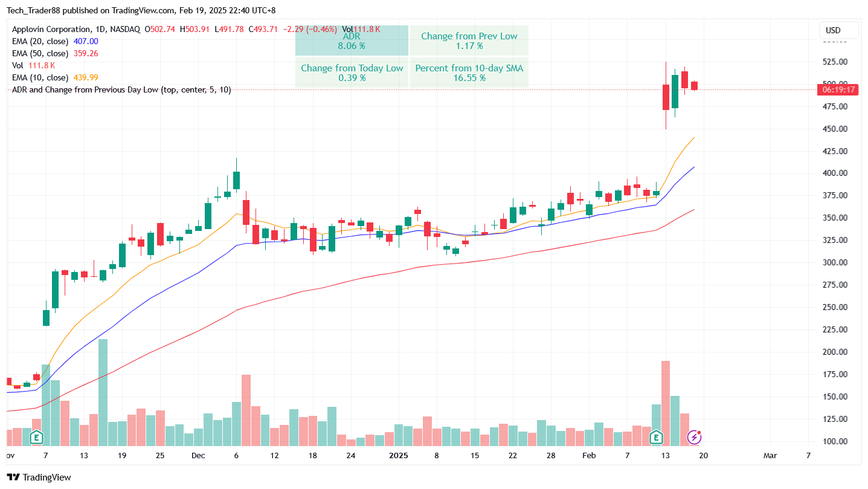Click the earnings E icon near Nov 7
Viewport: 868px width, 489px height.
tap(36, 436)
